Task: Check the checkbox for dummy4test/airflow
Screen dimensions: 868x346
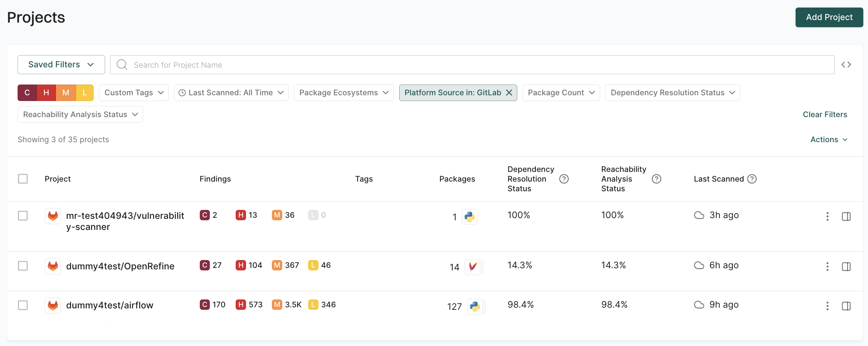Action: click(x=23, y=305)
